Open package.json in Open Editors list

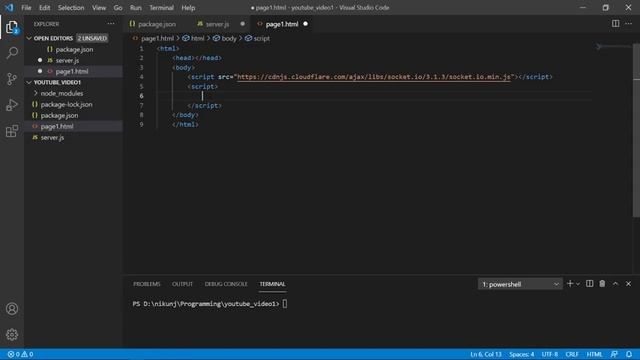point(73,49)
